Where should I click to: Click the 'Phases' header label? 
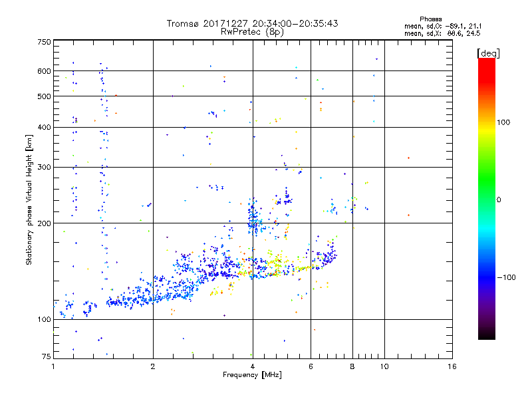430,19
